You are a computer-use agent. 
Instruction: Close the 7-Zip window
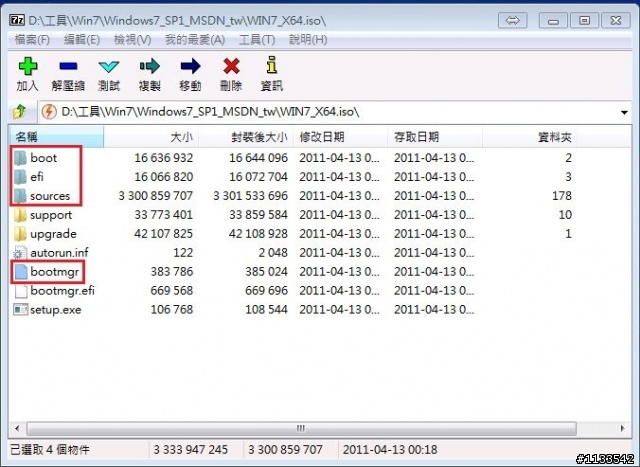click(616, 20)
